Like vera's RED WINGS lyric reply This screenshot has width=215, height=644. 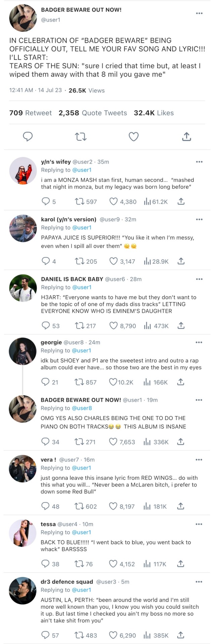pos(114,506)
